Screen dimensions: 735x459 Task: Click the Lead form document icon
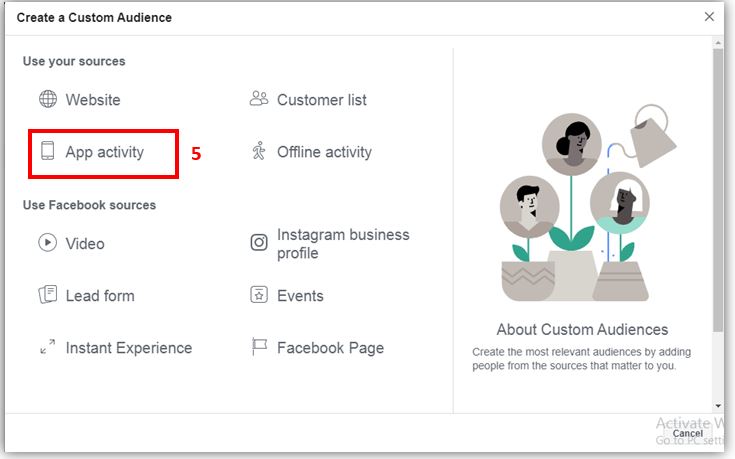pos(47,295)
